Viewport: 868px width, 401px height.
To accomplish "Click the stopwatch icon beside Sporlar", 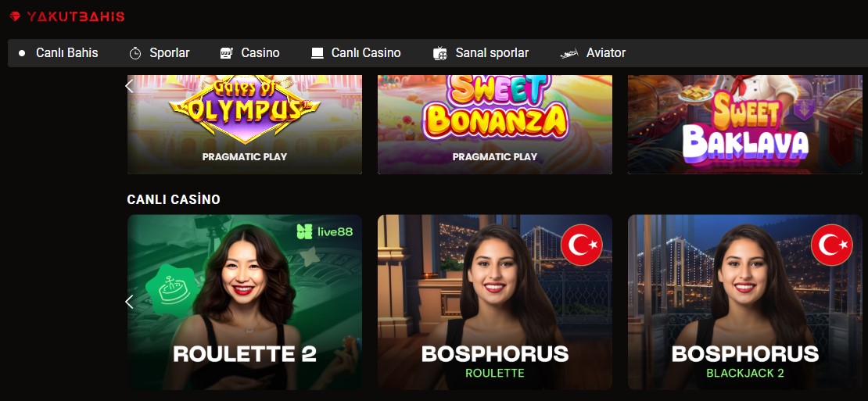I will coord(135,53).
